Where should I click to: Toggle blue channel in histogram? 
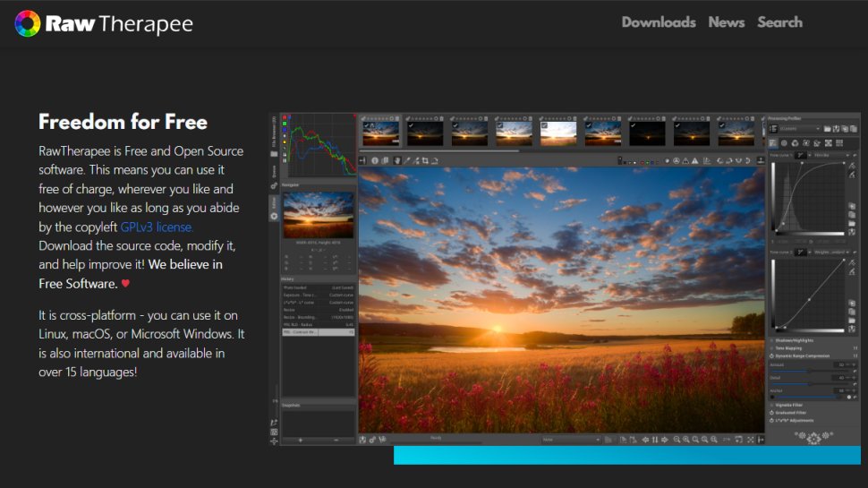point(285,130)
